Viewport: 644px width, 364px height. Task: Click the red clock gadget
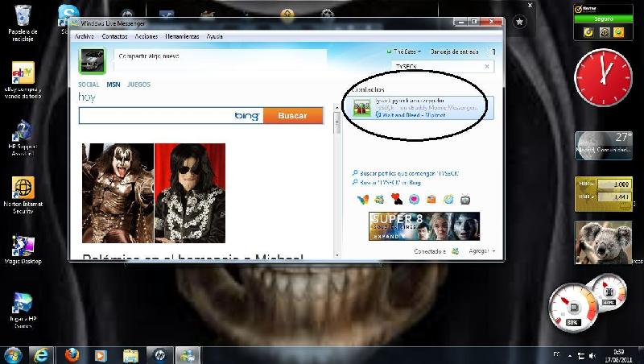[603, 77]
